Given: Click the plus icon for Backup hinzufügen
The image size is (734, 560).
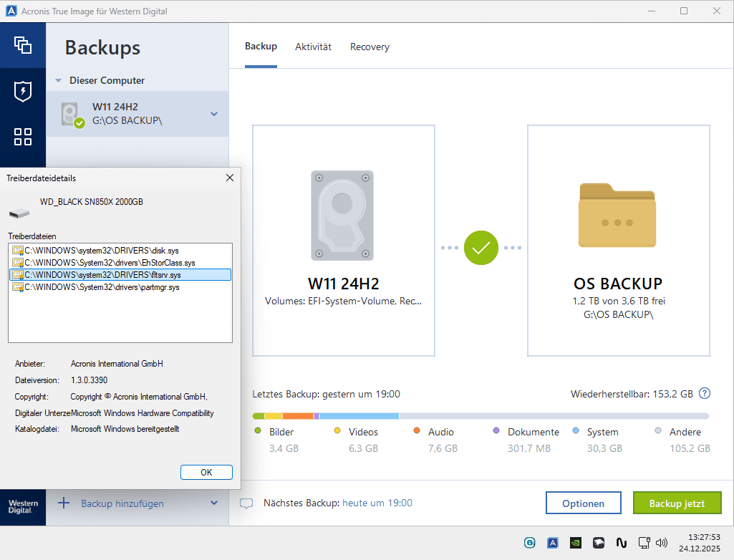Looking at the screenshot, I should pyautogui.click(x=64, y=503).
